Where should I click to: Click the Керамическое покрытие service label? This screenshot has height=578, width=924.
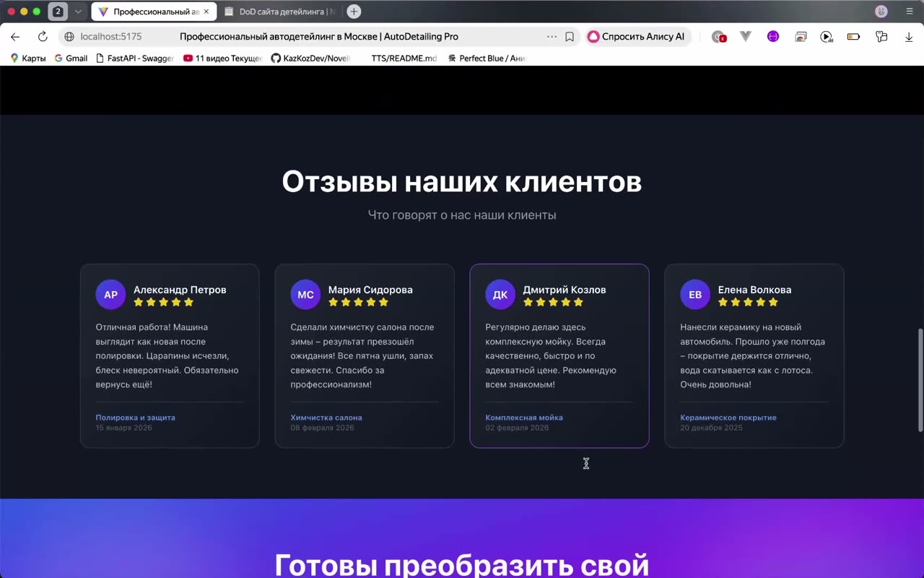[x=728, y=418]
